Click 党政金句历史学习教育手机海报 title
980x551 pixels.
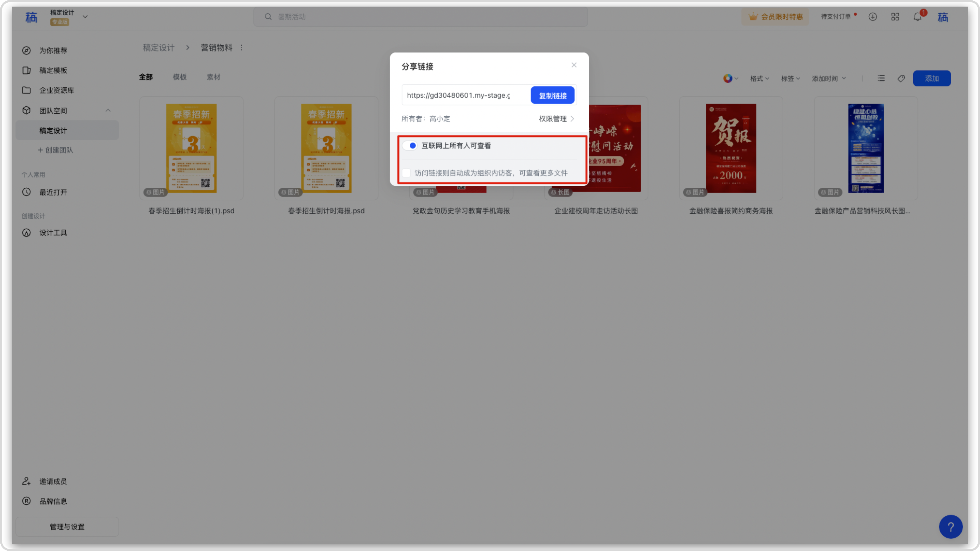pyautogui.click(x=461, y=211)
